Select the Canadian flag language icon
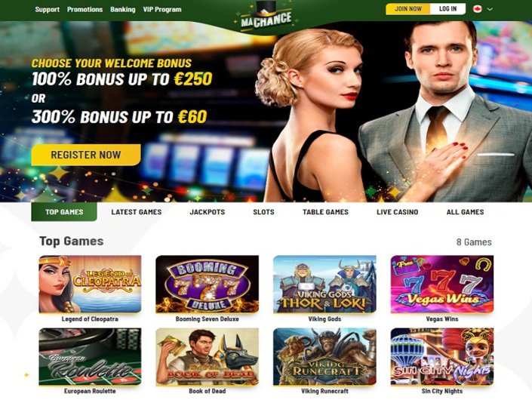532x400 pixels. 478,9
